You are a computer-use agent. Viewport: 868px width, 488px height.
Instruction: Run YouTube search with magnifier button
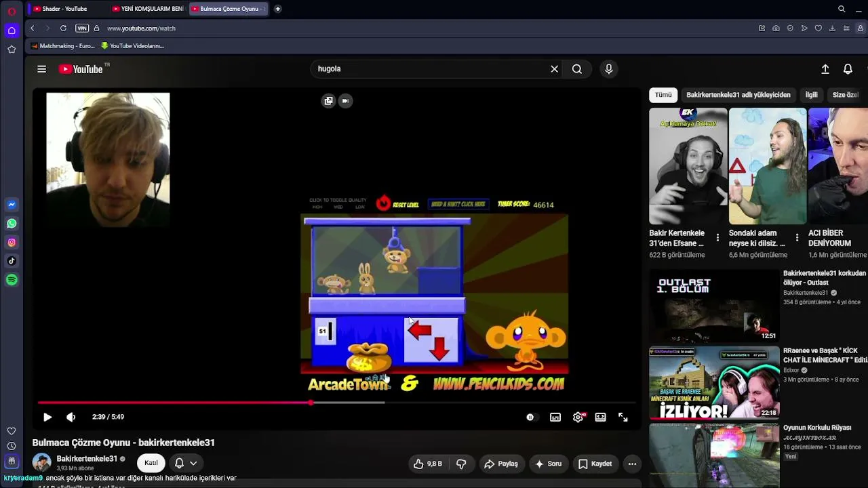pyautogui.click(x=577, y=69)
